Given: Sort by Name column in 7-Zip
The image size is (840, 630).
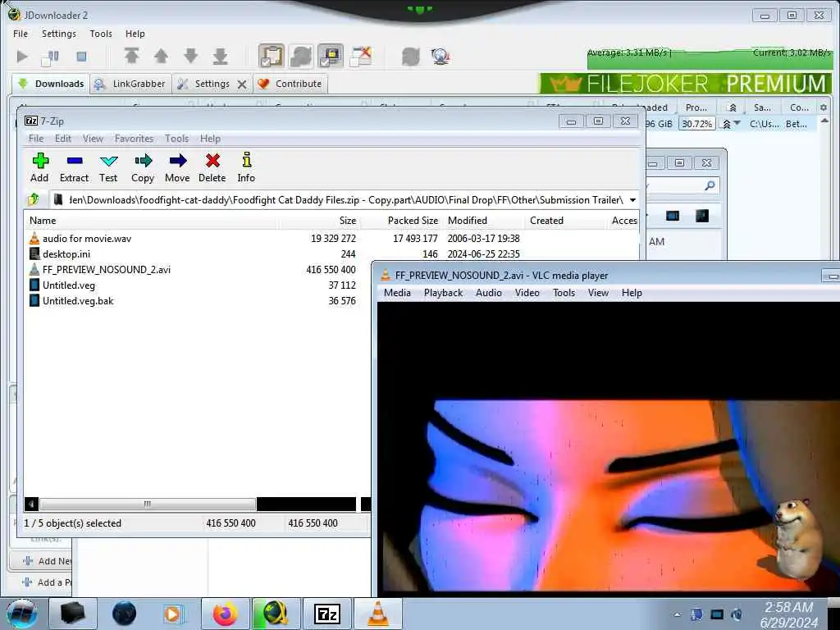Looking at the screenshot, I should click(43, 220).
